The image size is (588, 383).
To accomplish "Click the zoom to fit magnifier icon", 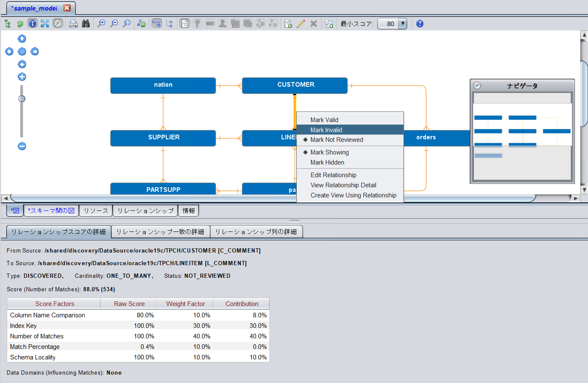I will [x=127, y=24].
